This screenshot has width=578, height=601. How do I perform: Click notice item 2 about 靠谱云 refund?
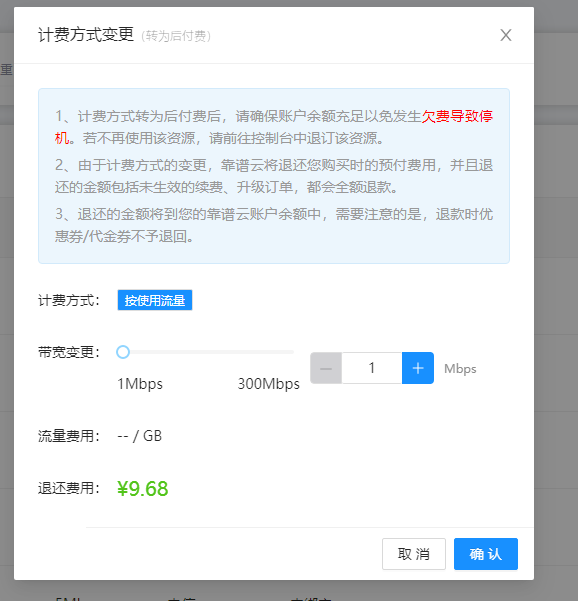(x=274, y=176)
